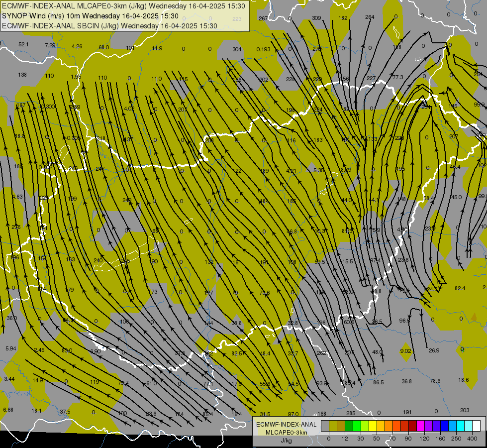Click the map value '26.9'
The width and height of the screenshot is (487, 448).
click(434, 350)
